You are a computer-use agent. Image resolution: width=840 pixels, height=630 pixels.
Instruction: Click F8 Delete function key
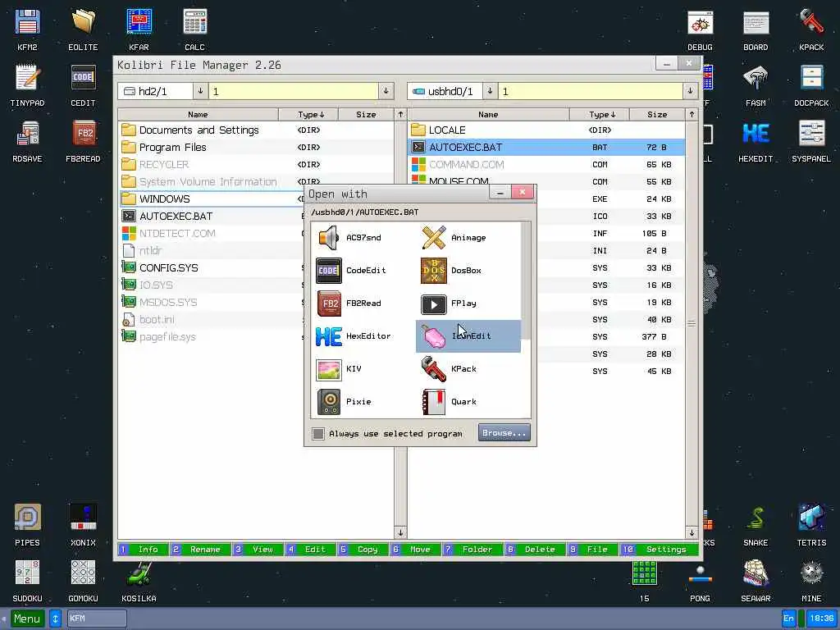pos(535,549)
